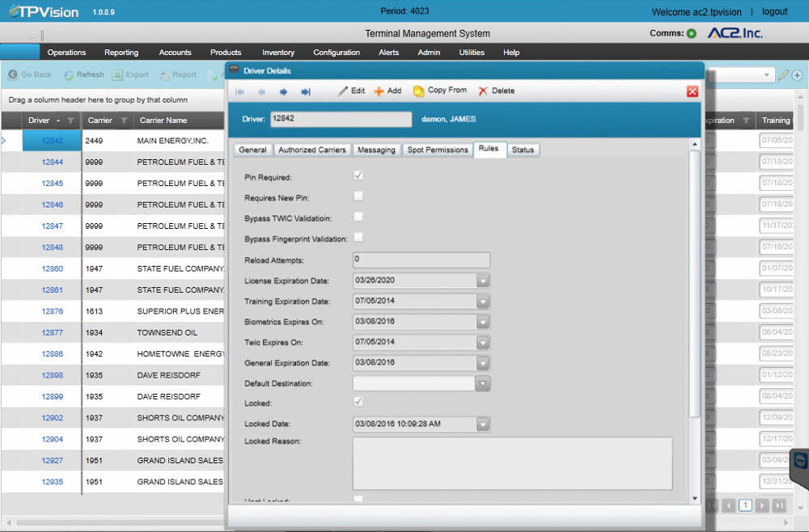This screenshot has height=532, width=809.
Task: Open the Report tool icon
Action: [x=166, y=74]
